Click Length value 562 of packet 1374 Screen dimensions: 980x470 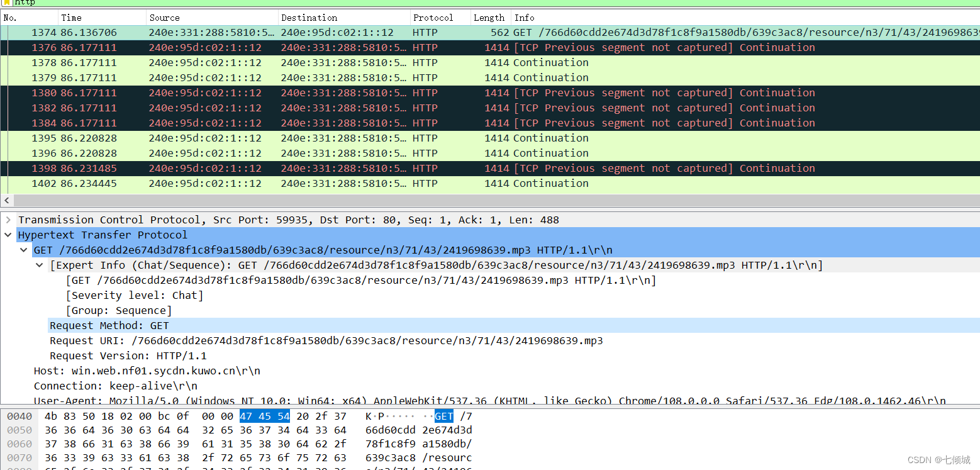500,33
